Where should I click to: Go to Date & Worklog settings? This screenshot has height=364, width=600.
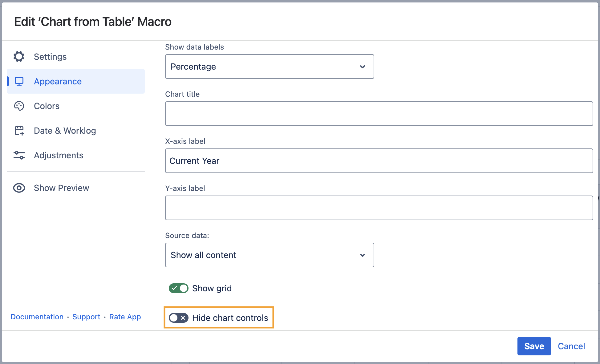[x=65, y=131]
